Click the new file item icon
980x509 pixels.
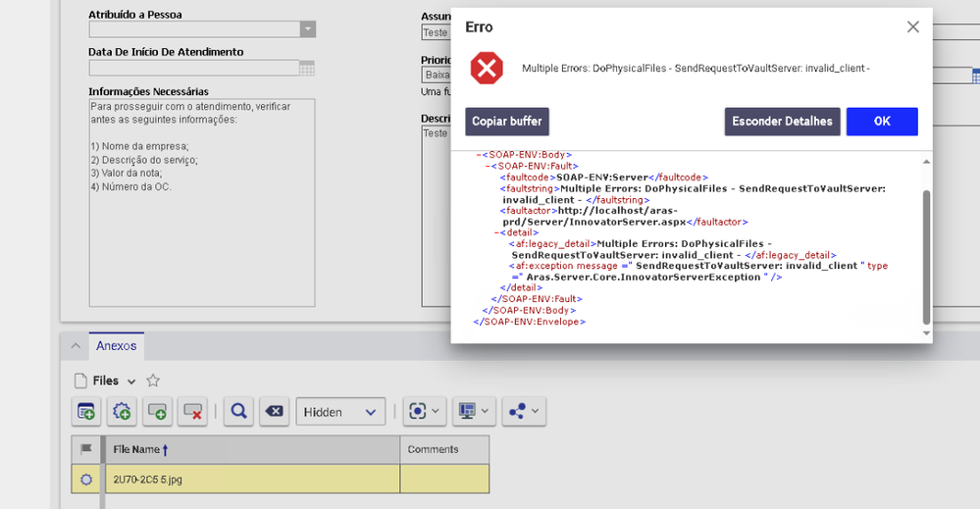tap(86, 413)
